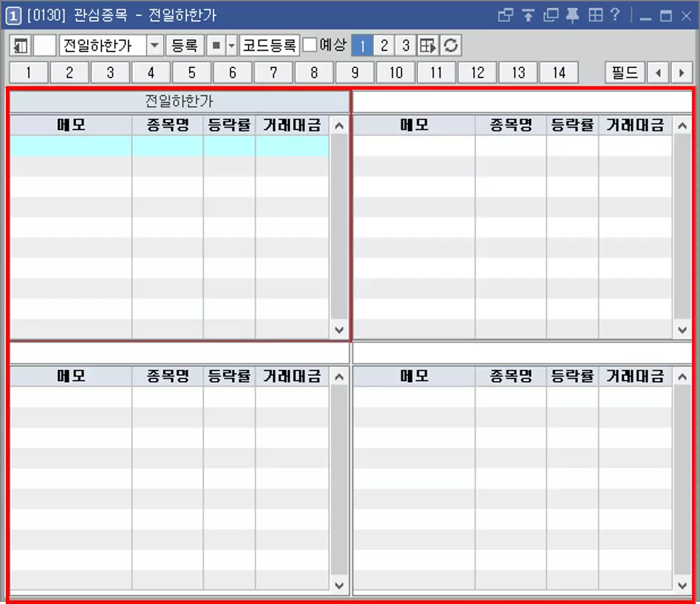Click the title bar duplicate window icon
Viewport: 700px width, 604px height.
551,16
